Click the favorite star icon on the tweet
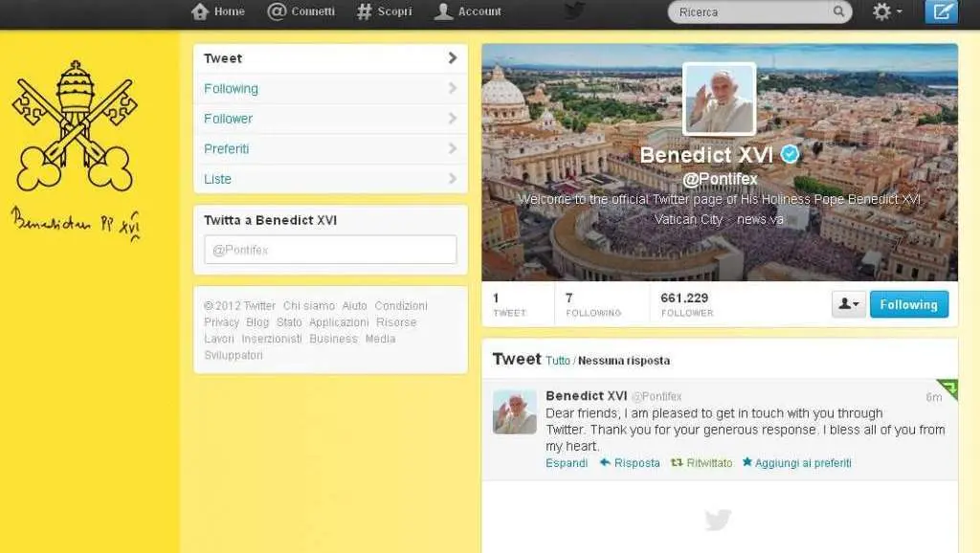Image resolution: width=980 pixels, height=553 pixels. 747,462
